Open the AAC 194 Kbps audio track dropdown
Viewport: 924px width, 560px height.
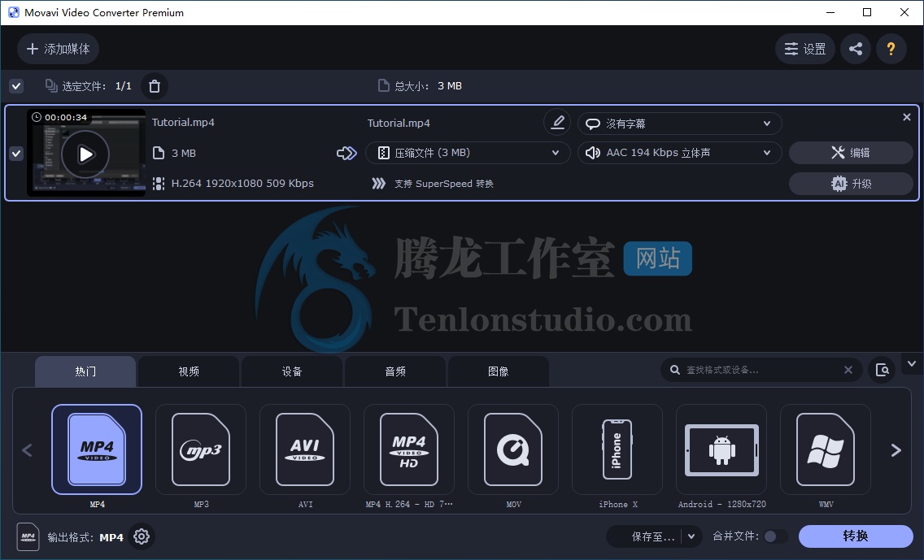point(679,153)
